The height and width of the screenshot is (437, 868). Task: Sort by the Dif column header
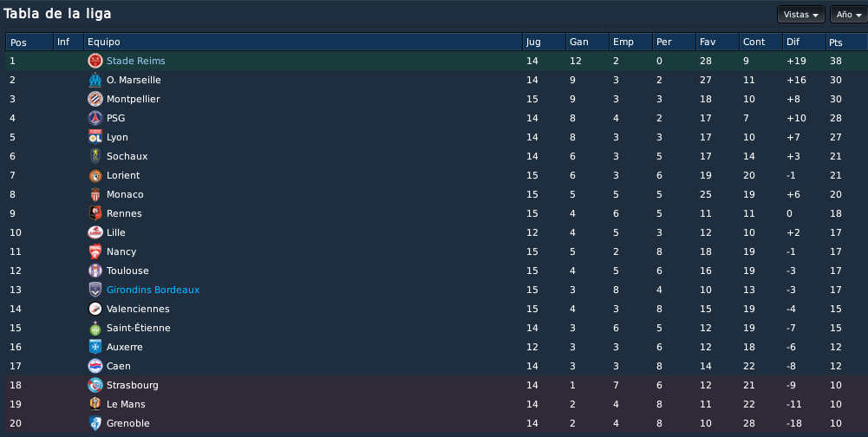point(804,42)
